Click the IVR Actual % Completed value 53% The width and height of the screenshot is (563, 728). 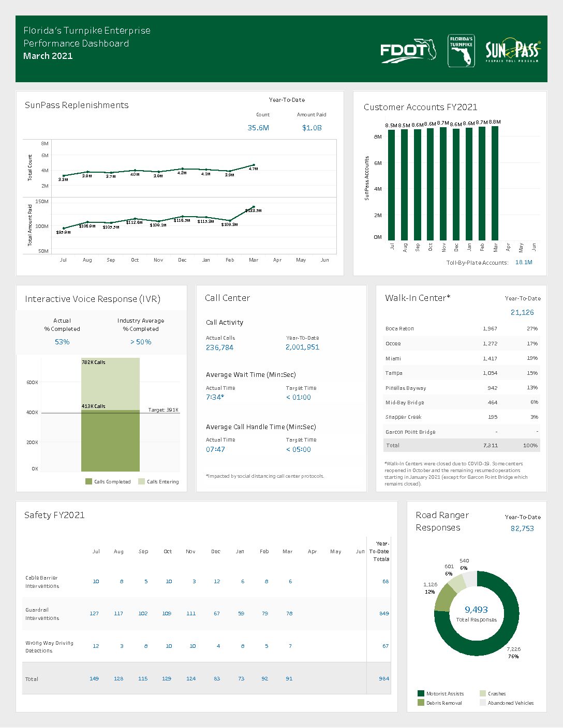(x=62, y=342)
